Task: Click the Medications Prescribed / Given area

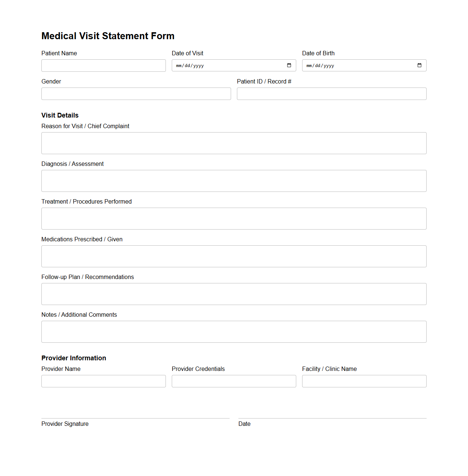Action: 234,256
